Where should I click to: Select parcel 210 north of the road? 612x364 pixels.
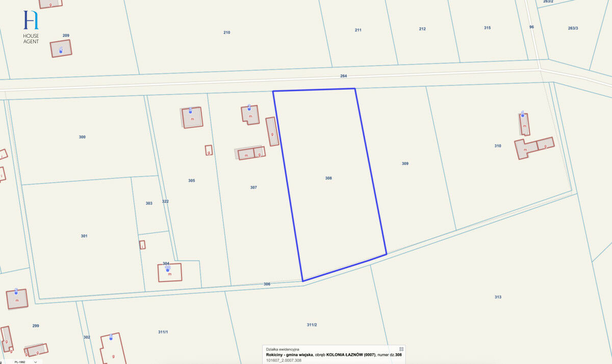(226, 33)
